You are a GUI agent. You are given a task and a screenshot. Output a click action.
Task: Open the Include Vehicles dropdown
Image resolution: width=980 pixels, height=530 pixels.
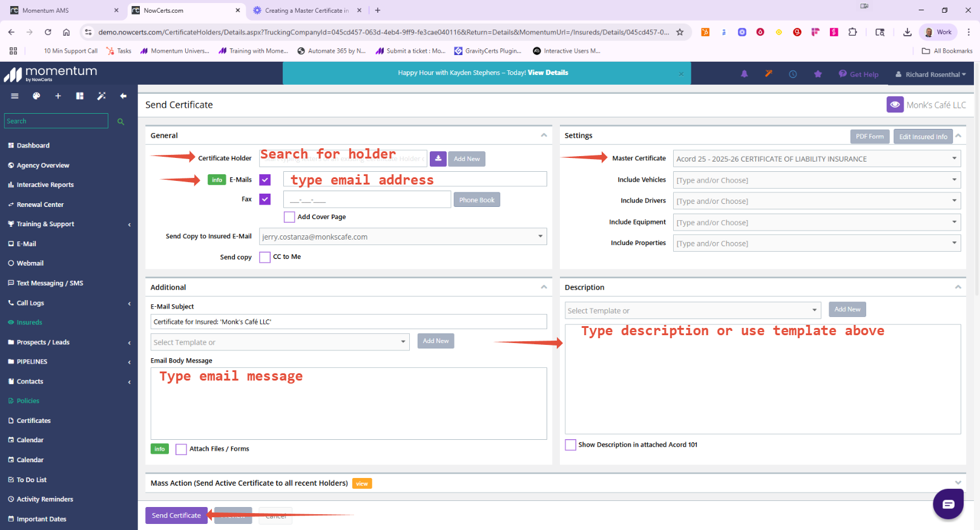pos(817,180)
